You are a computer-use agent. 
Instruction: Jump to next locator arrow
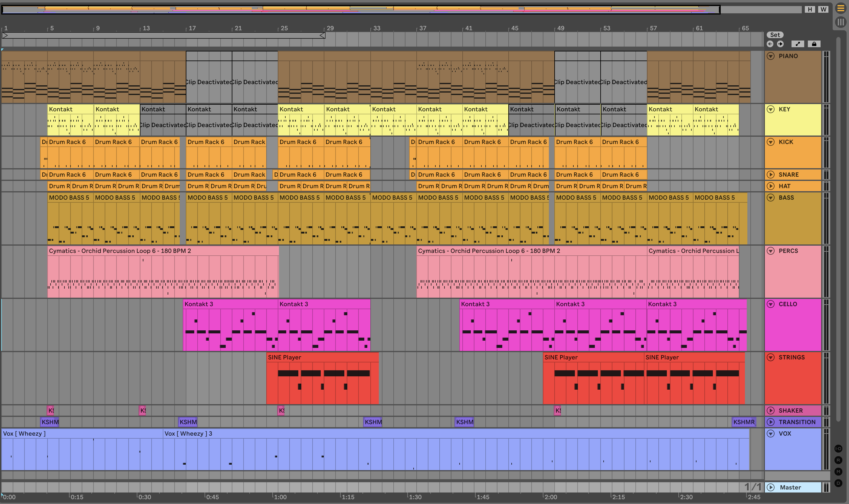[780, 44]
